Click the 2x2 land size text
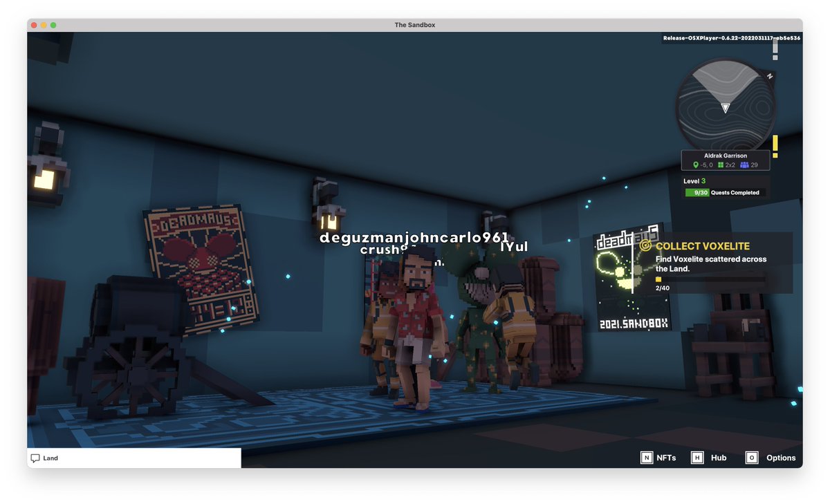The height and width of the screenshot is (504, 830). click(x=730, y=165)
